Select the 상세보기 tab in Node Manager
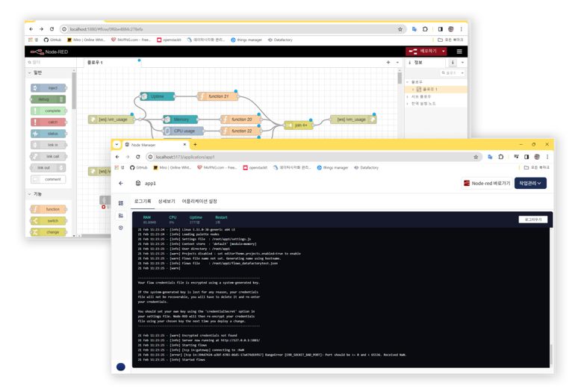Image resolution: width=587 pixels, height=392 pixels. [167, 202]
